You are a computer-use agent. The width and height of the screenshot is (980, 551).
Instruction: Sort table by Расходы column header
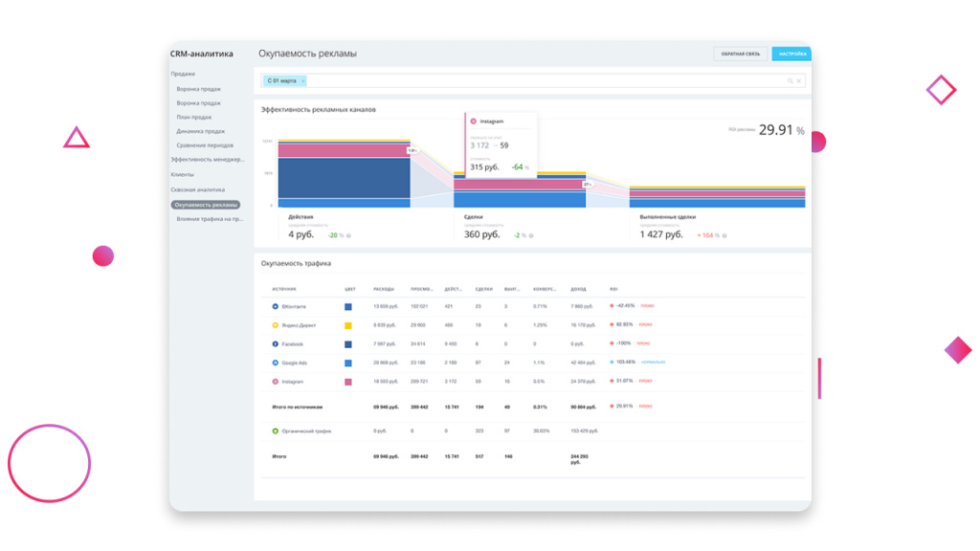coord(384,289)
